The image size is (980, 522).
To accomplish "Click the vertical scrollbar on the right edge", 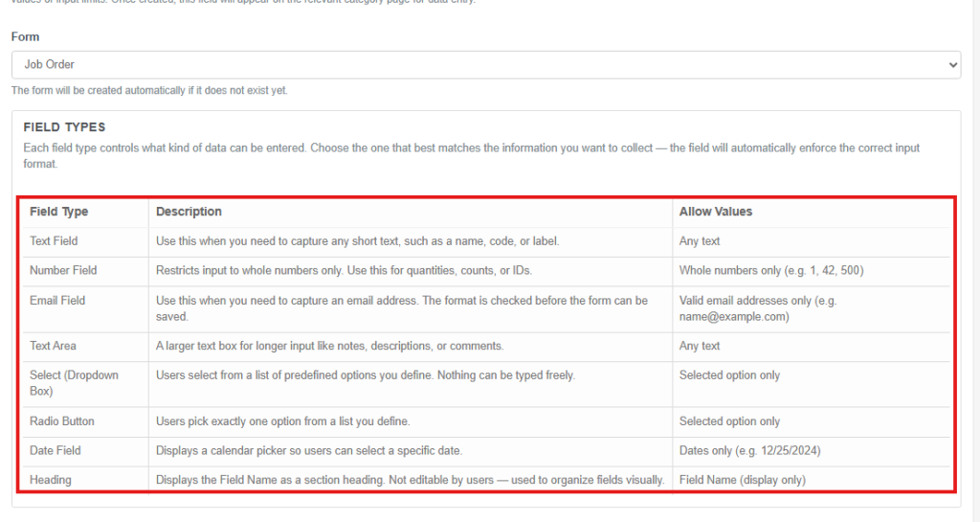I will 975,261.
